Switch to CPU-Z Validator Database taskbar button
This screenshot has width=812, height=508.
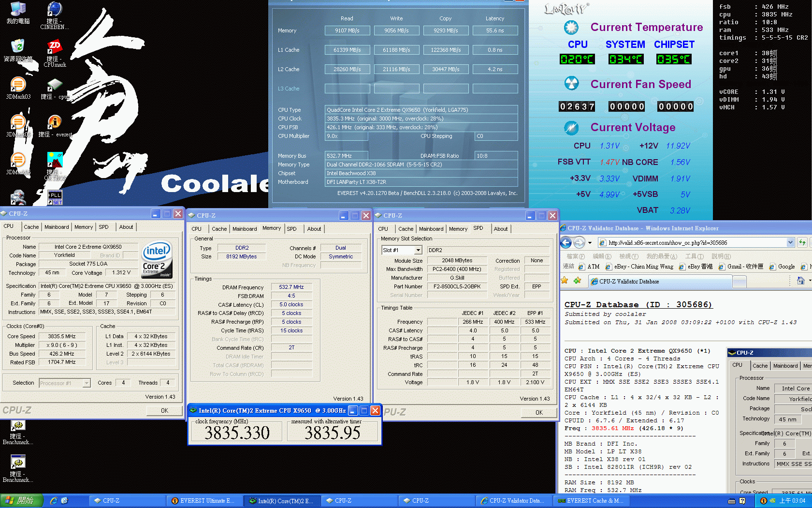[514, 501]
